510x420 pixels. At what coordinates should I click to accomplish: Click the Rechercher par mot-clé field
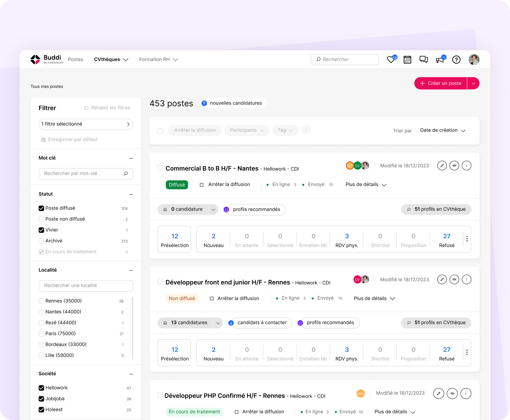tap(82, 173)
